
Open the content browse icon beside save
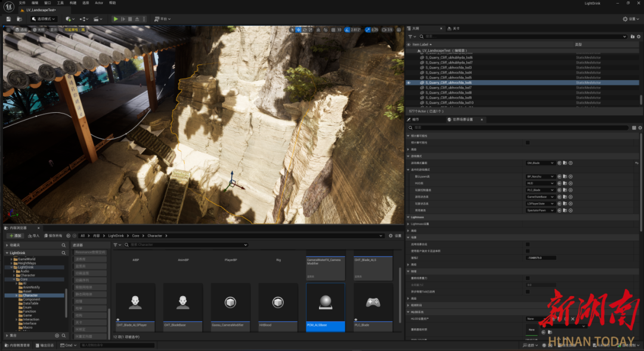pyautogui.click(x=19, y=19)
